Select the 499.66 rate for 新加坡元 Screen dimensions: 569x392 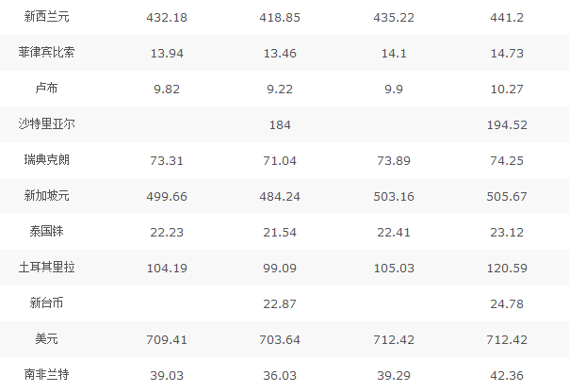tap(169, 196)
